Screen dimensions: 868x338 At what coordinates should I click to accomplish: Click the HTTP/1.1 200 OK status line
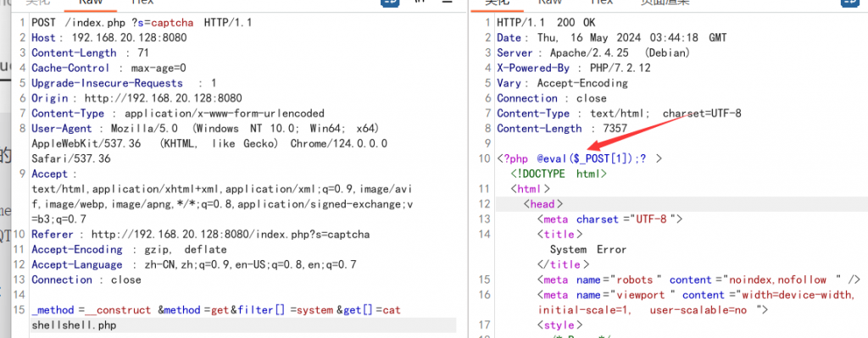(x=546, y=23)
